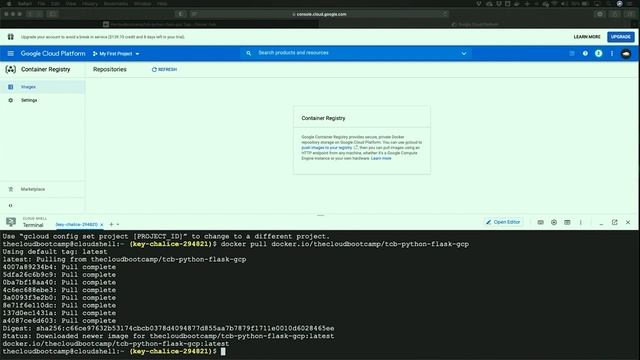640x360 pixels.
Task: Click the Open Editor button
Action: click(x=503, y=222)
